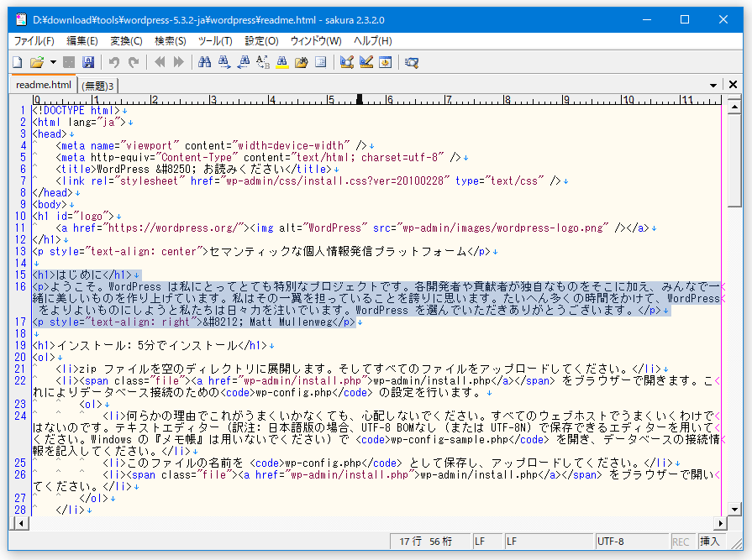
Task: Click 'wp-config-sample.php' text in line 24
Action: [450, 439]
